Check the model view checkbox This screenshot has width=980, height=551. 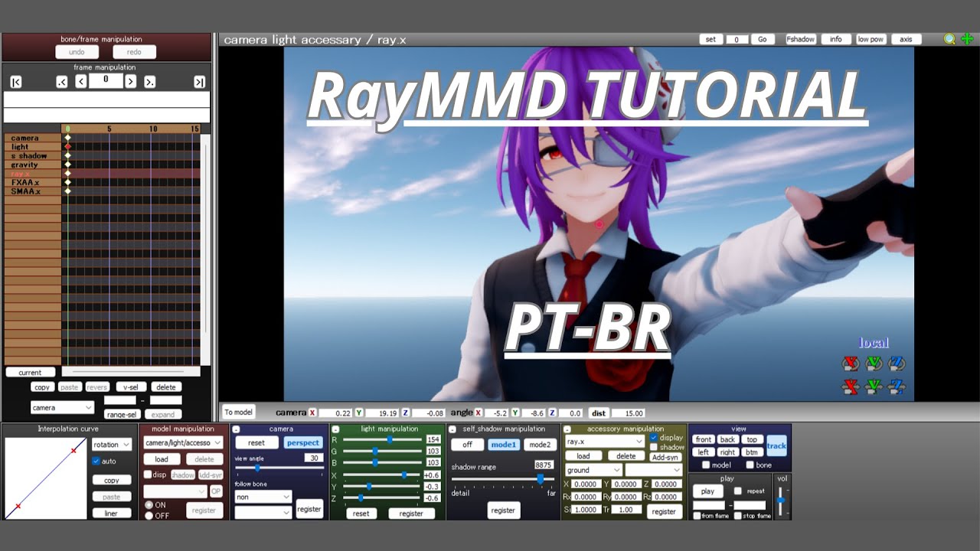[x=706, y=465]
